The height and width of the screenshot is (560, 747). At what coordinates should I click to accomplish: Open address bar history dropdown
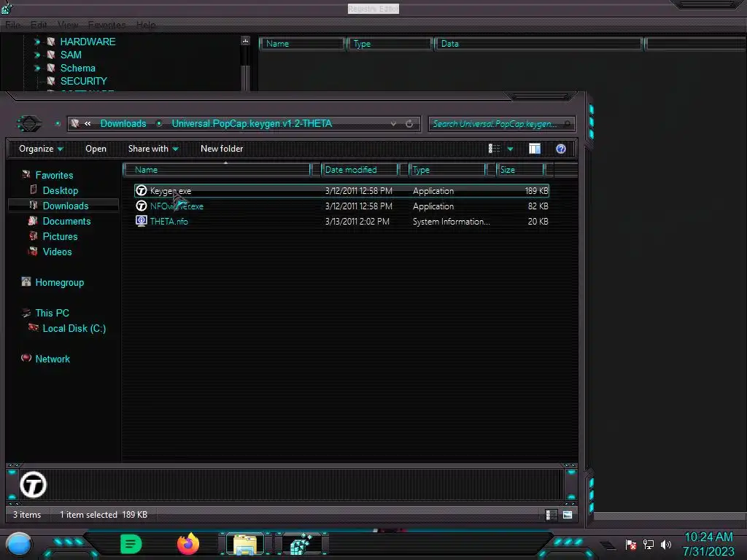coord(393,124)
